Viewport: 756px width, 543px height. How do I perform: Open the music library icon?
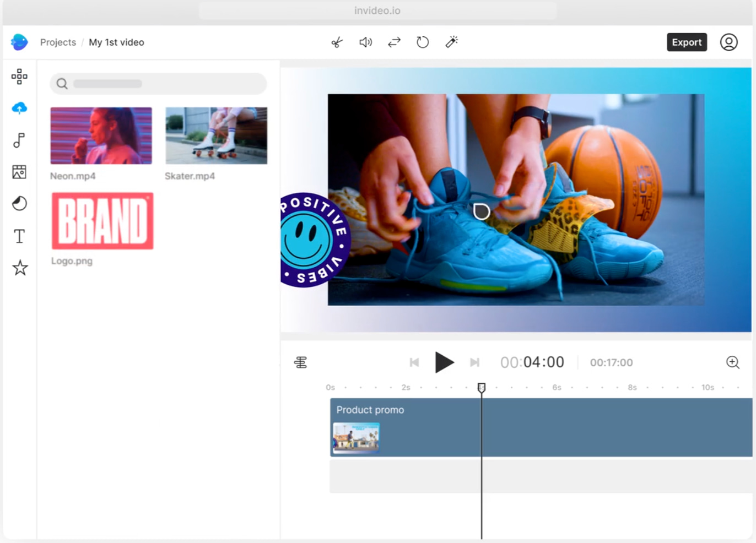19,140
